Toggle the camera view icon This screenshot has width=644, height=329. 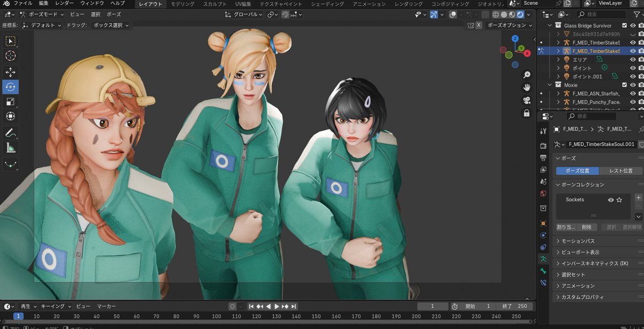pos(526,100)
